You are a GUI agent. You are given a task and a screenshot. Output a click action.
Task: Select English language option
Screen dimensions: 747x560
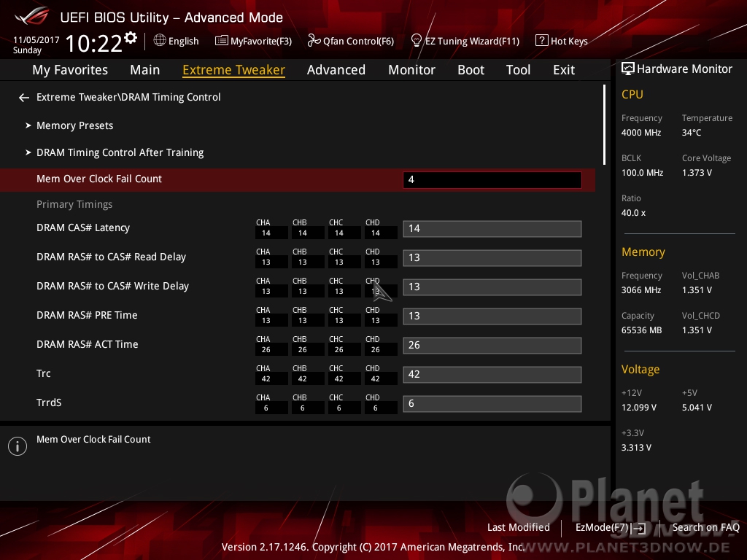click(183, 42)
